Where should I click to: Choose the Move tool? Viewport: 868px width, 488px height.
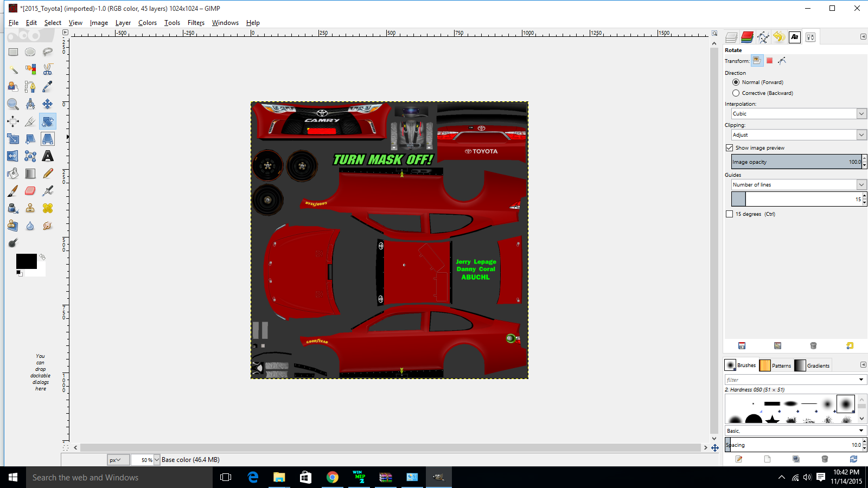tap(48, 104)
